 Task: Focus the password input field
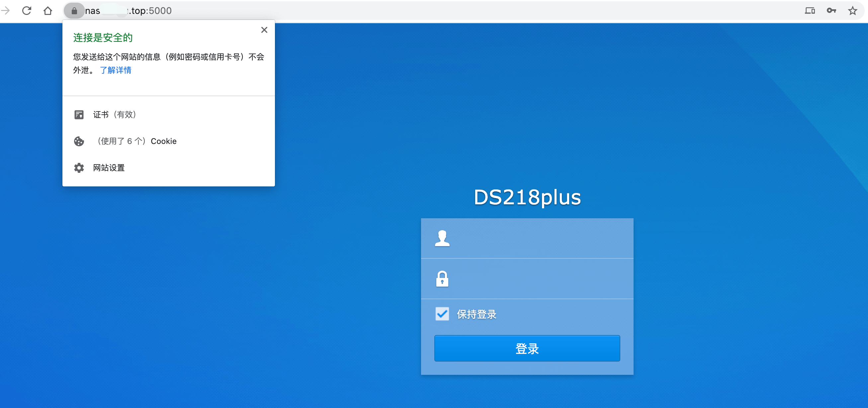pos(527,279)
